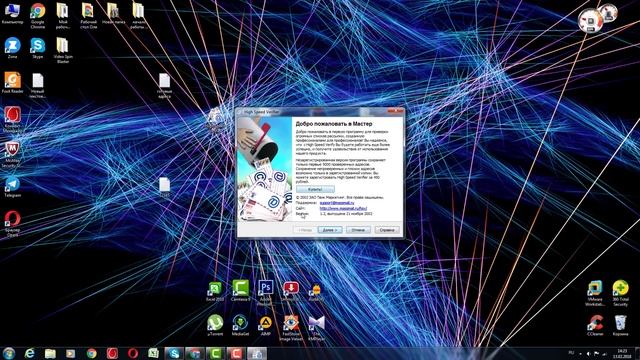Select the AIMP desktop shortcut
Image resolution: width=640 pixels, height=360 pixels.
(x=265, y=325)
